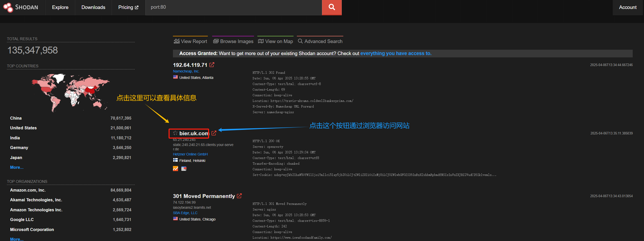
Task: Click the total results count 135,347,958
Action: click(x=33, y=50)
